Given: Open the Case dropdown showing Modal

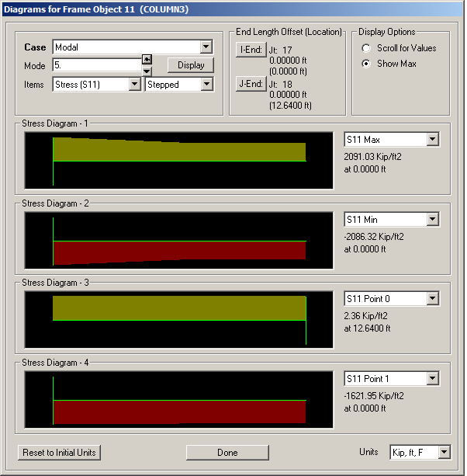Looking at the screenshot, I should pyautogui.click(x=132, y=47).
